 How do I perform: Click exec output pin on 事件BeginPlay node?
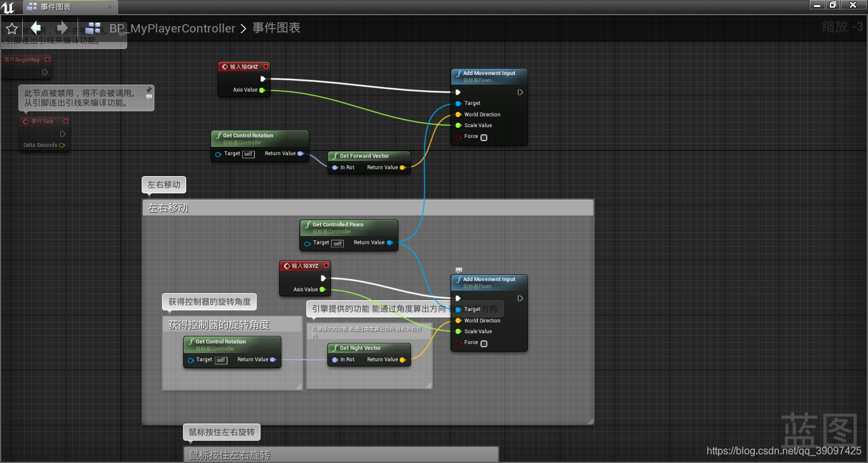coord(45,72)
